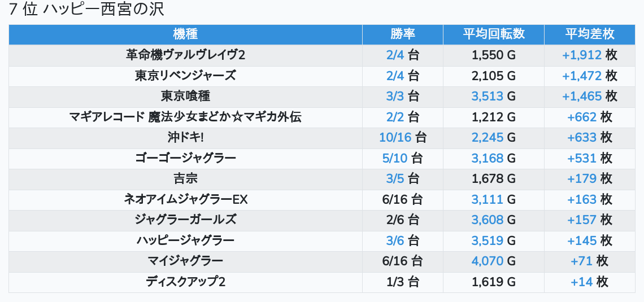Click the 機種 column header

185,34
